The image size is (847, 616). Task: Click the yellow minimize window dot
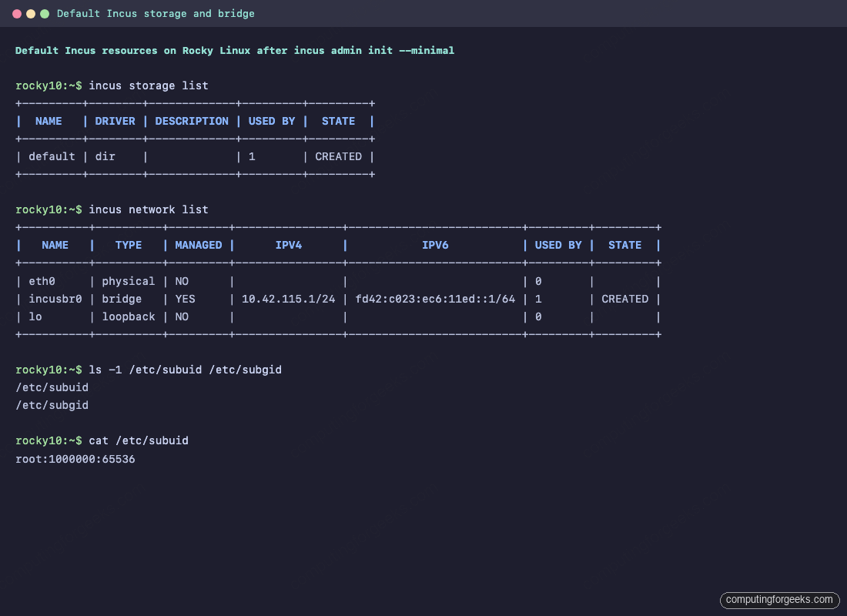[31, 14]
